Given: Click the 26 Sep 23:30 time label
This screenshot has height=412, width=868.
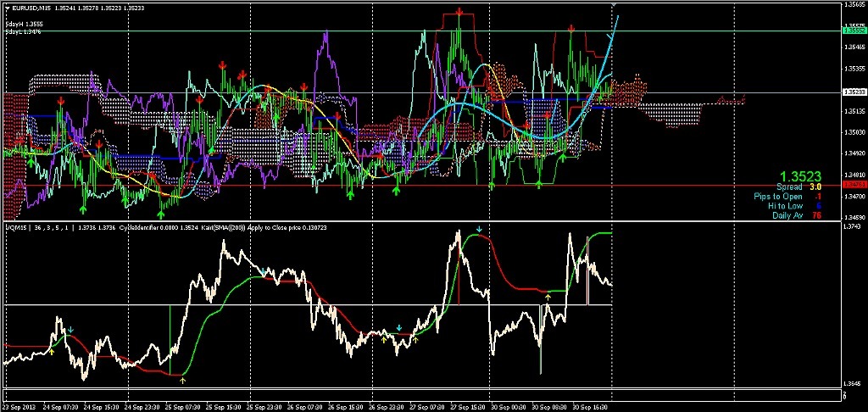Looking at the screenshot, I should [386, 407].
